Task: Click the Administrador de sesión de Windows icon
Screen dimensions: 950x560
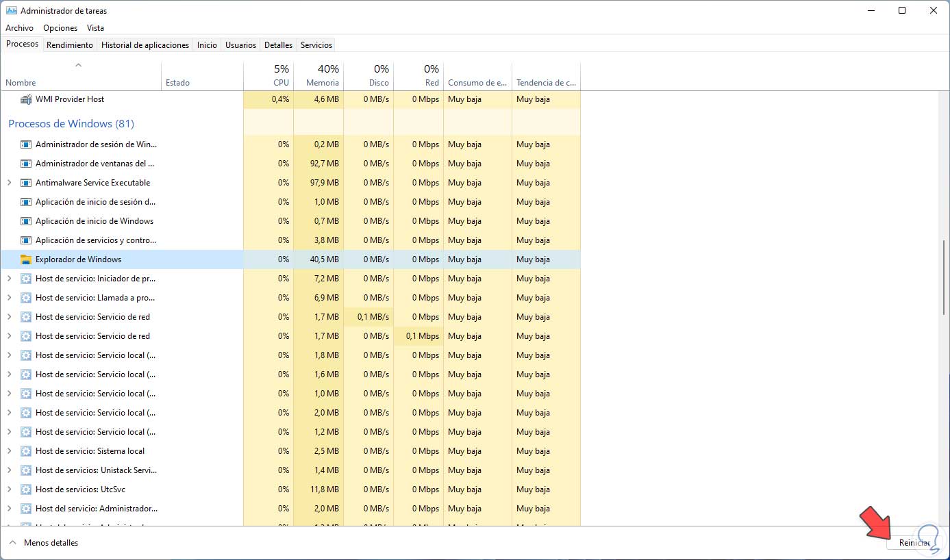Action: click(26, 144)
